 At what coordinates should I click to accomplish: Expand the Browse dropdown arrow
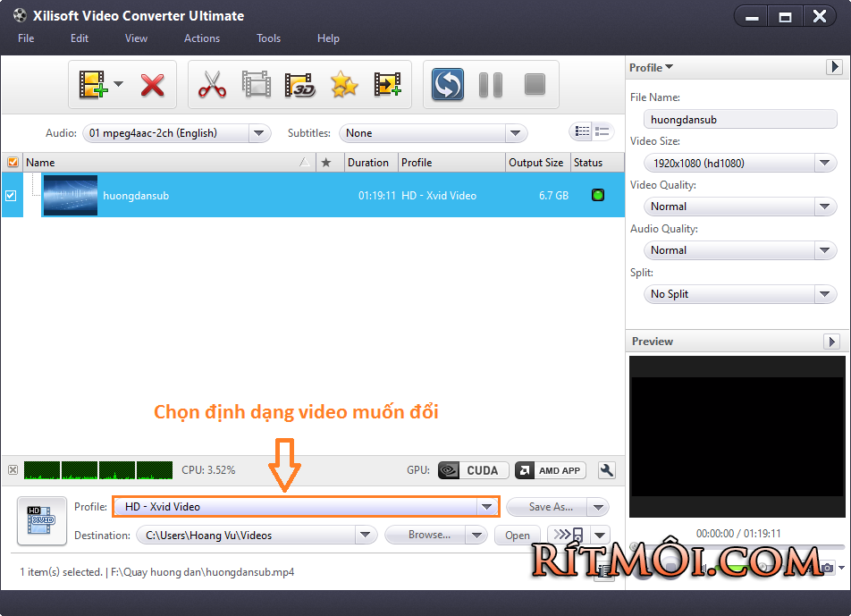click(476, 536)
